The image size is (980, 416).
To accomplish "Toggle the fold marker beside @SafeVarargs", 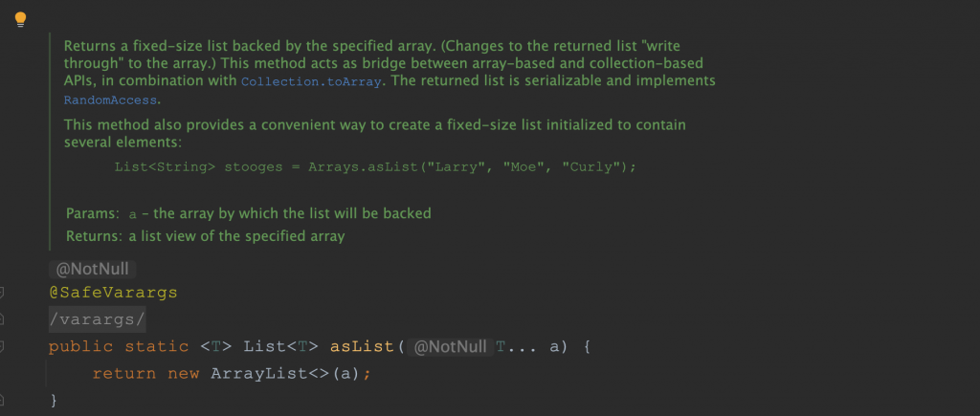I will pyautogui.click(x=3, y=293).
